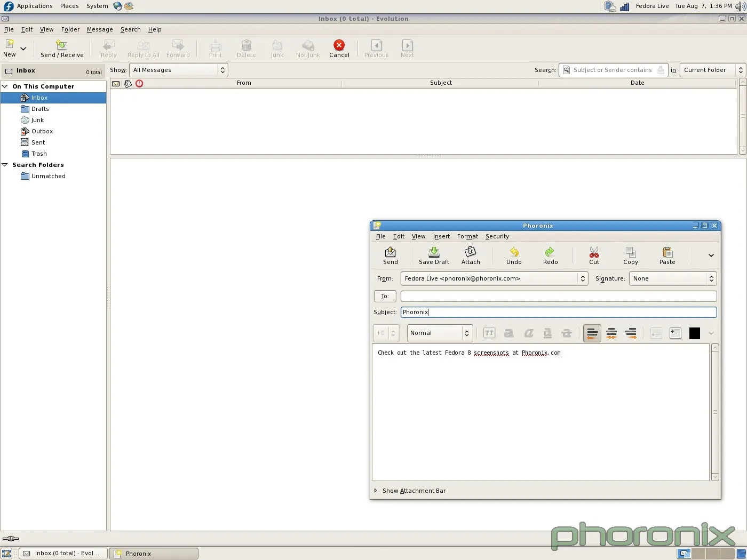Click the red Cancel icon

tap(339, 45)
